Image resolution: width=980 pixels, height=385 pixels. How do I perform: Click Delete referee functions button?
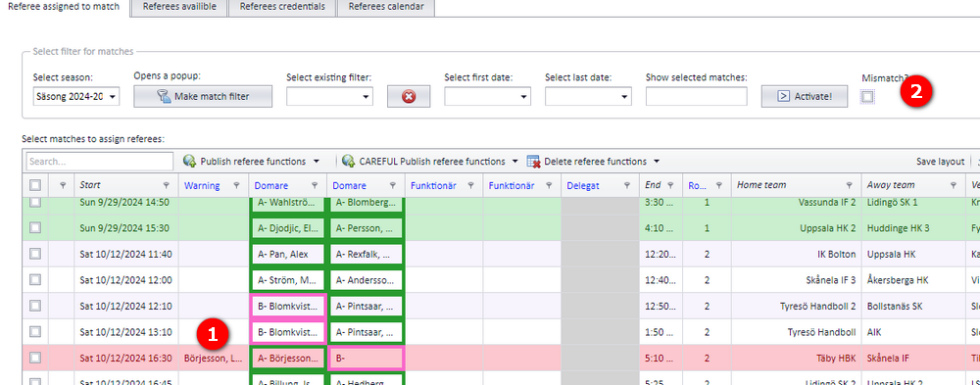point(587,162)
